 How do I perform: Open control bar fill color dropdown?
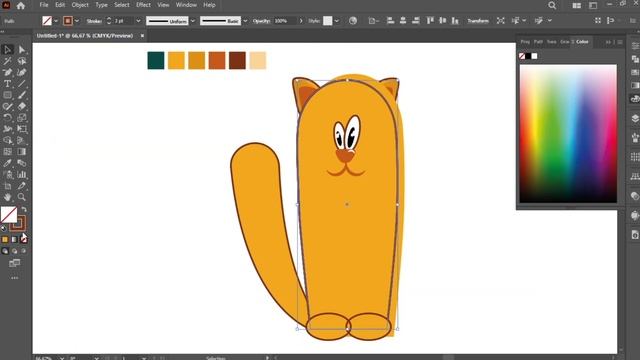pos(56,21)
